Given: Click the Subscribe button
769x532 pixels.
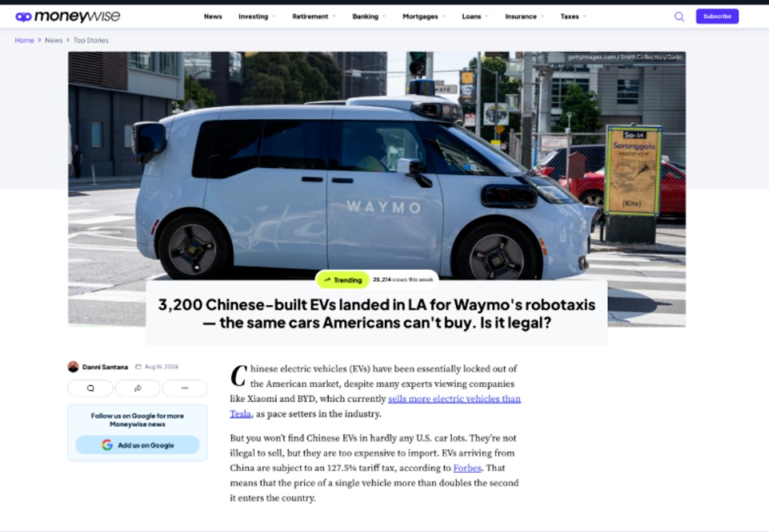Looking at the screenshot, I should [x=717, y=17].
